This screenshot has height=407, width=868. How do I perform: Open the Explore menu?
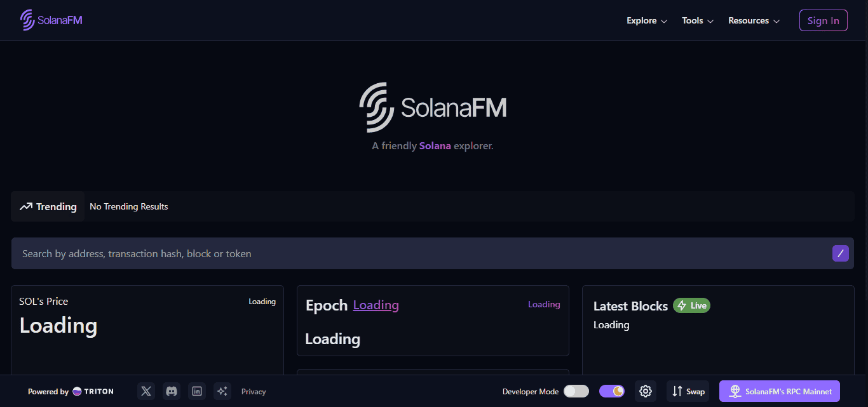(647, 20)
